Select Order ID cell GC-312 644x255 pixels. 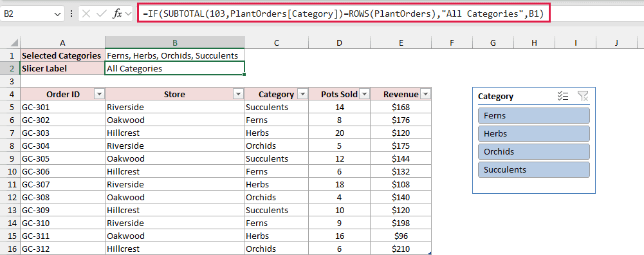click(62, 249)
